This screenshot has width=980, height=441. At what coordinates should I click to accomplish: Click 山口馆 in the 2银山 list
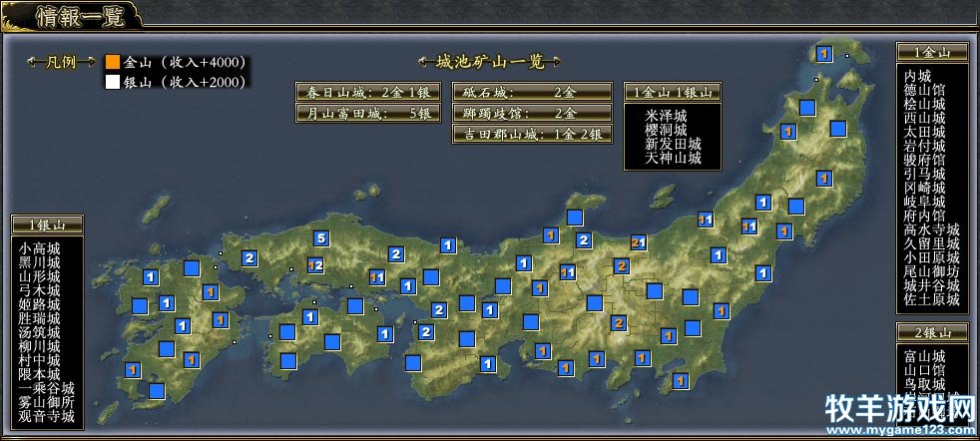[925, 370]
